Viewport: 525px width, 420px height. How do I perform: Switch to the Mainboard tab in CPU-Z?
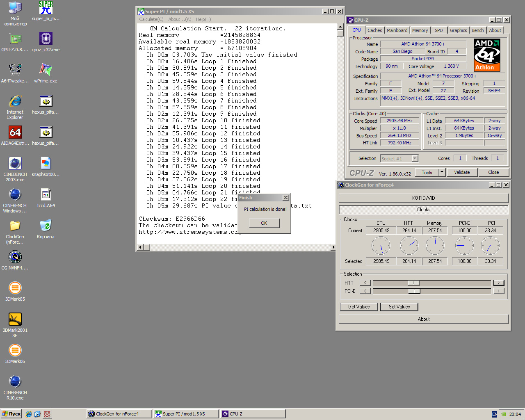coord(397,30)
